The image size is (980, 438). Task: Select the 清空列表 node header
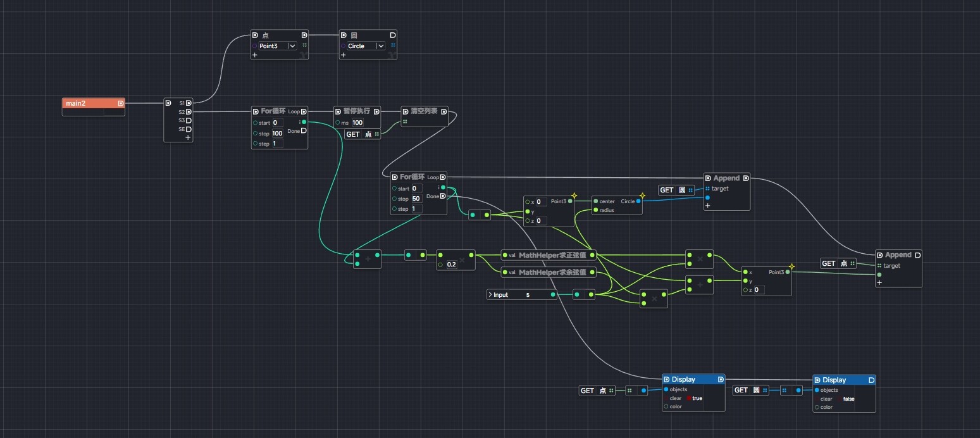point(424,111)
